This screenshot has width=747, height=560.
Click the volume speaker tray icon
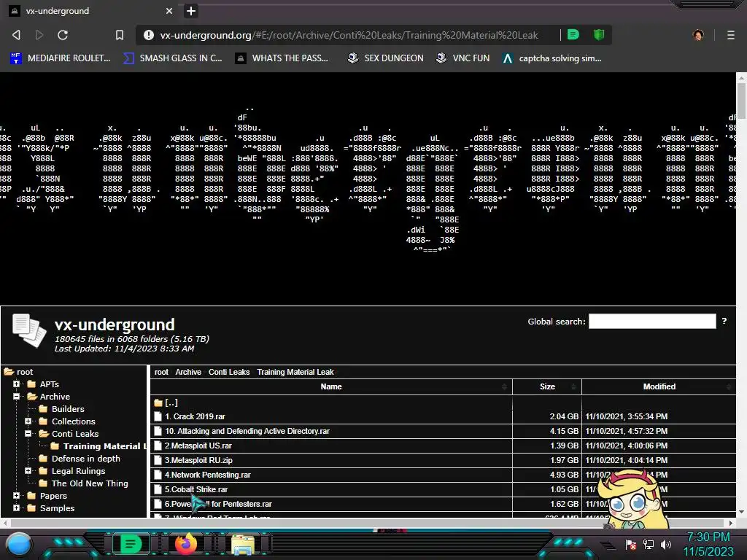point(665,544)
